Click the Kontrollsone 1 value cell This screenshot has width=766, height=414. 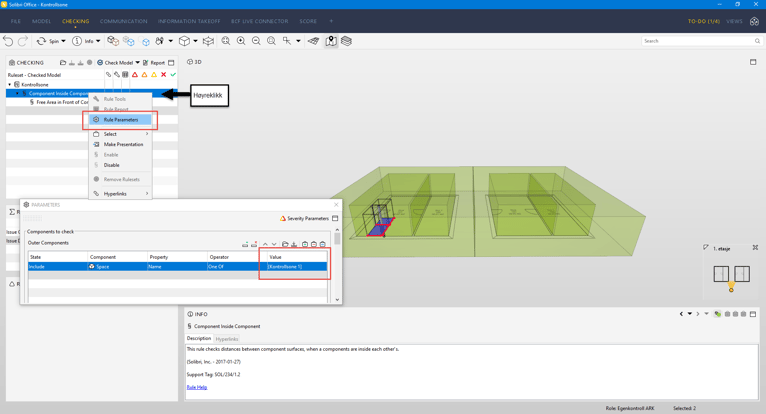point(297,266)
